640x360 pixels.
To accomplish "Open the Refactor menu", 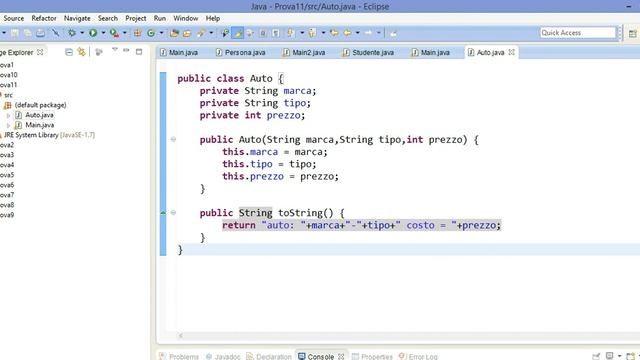I will coord(44,18).
